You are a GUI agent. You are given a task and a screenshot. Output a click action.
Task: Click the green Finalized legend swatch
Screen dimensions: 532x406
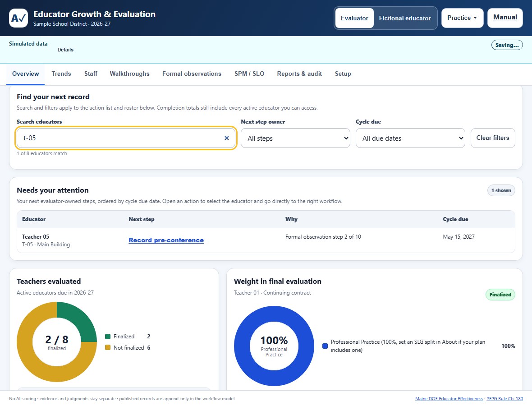click(108, 337)
